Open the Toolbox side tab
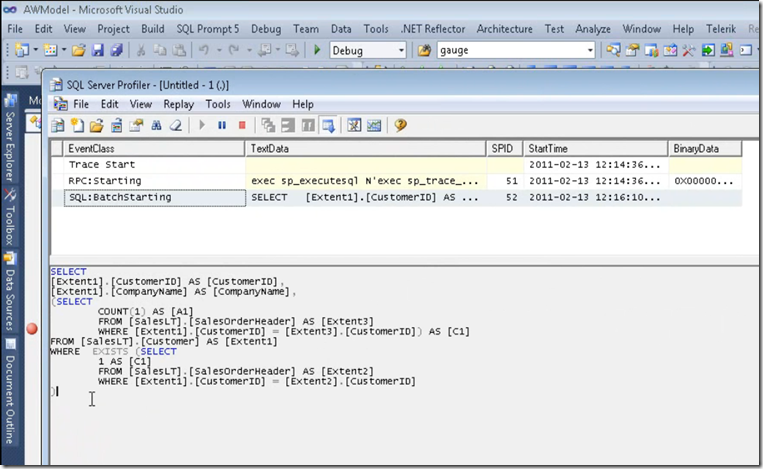The image size is (763, 469). pos(10,217)
